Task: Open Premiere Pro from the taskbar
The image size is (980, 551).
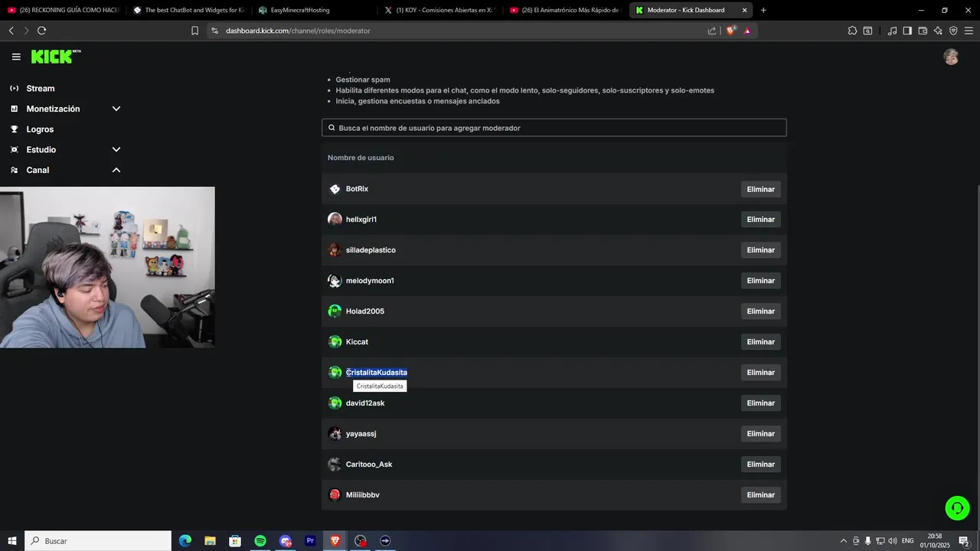Action: (x=310, y=541)
